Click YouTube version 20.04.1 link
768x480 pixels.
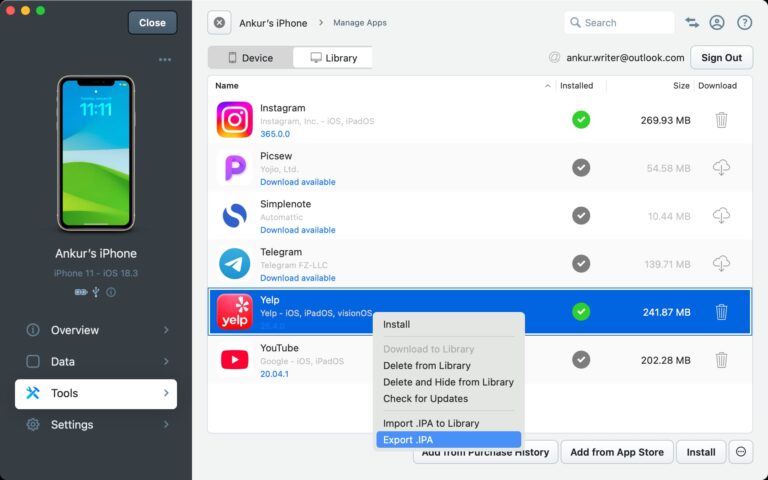point(274,374)
